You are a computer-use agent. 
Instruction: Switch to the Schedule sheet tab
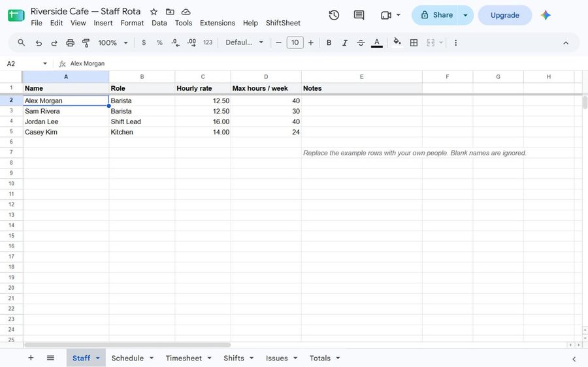coord(127,358)
